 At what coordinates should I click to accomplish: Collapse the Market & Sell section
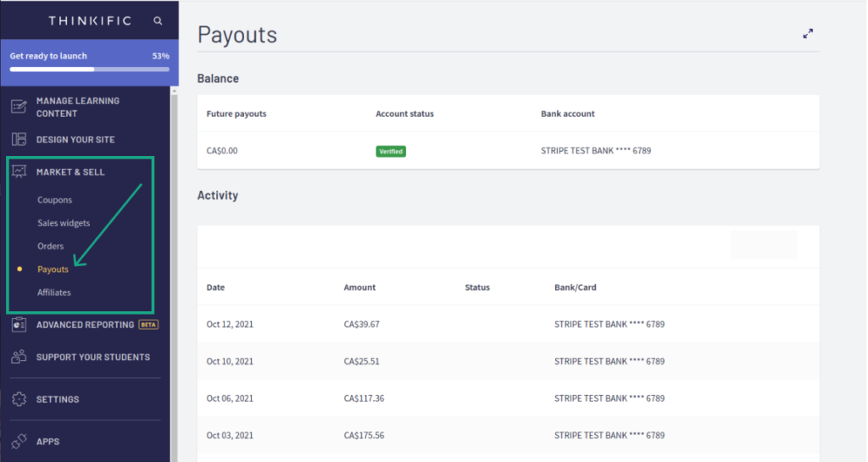(70, 172)
